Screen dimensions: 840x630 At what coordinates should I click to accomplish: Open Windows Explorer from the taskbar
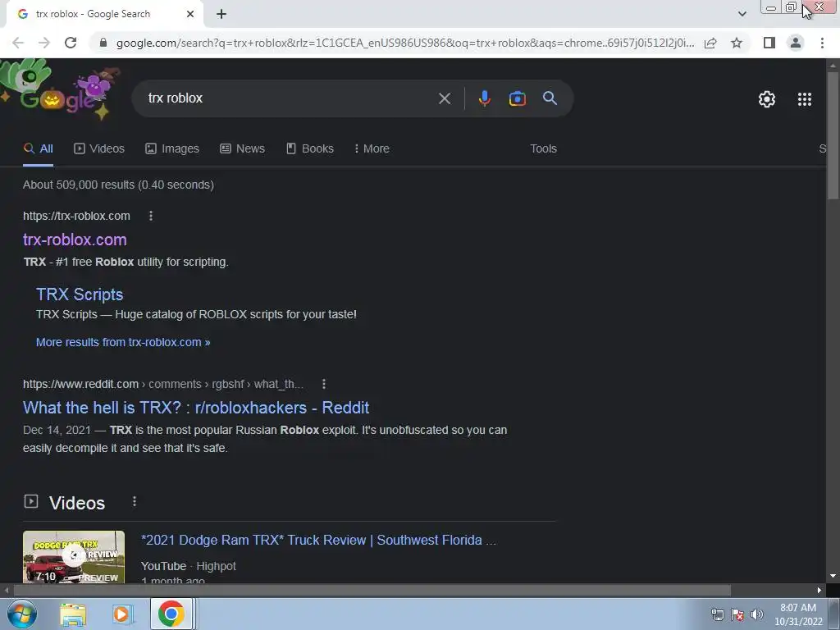tap(73, 614)
